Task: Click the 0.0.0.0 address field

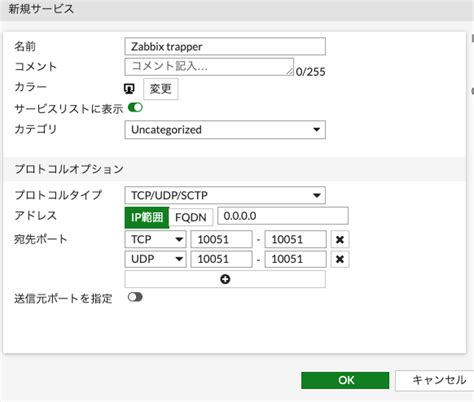Action: coord(283,216)
